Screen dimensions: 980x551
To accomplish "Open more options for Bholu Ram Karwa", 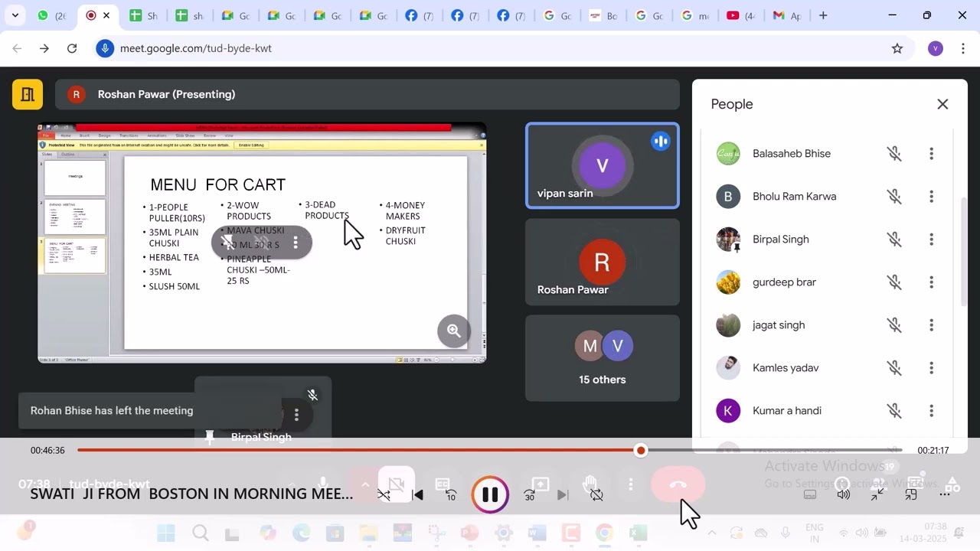I will pyautogui.click(x=931, y=197).
